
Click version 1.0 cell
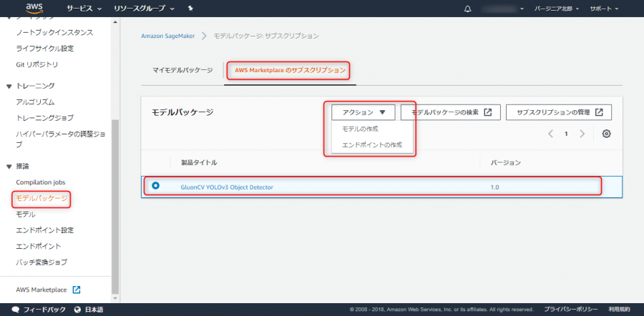495,187
